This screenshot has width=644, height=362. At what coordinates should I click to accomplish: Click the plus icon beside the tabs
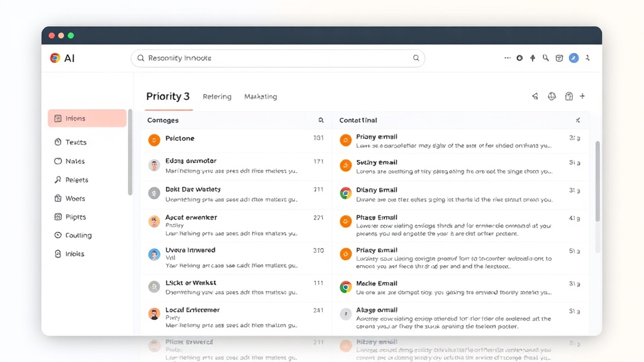coord(582,96)
